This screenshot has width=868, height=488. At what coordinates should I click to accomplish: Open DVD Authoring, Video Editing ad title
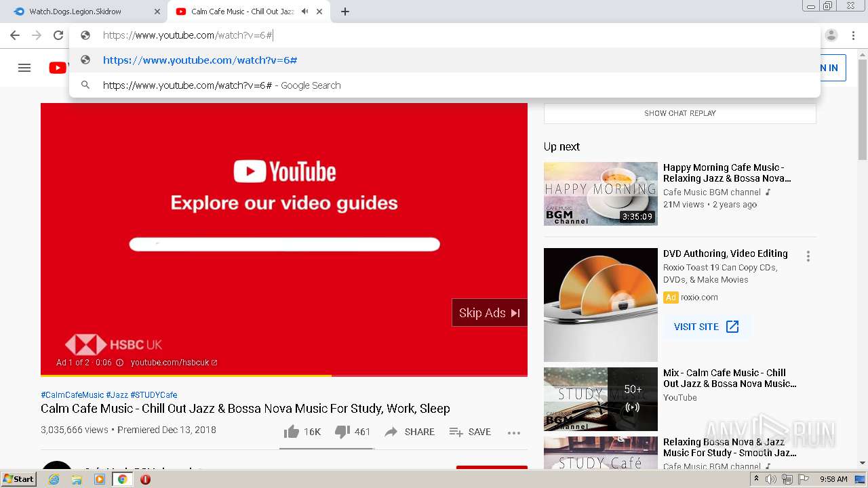click(x=726, y=253)
